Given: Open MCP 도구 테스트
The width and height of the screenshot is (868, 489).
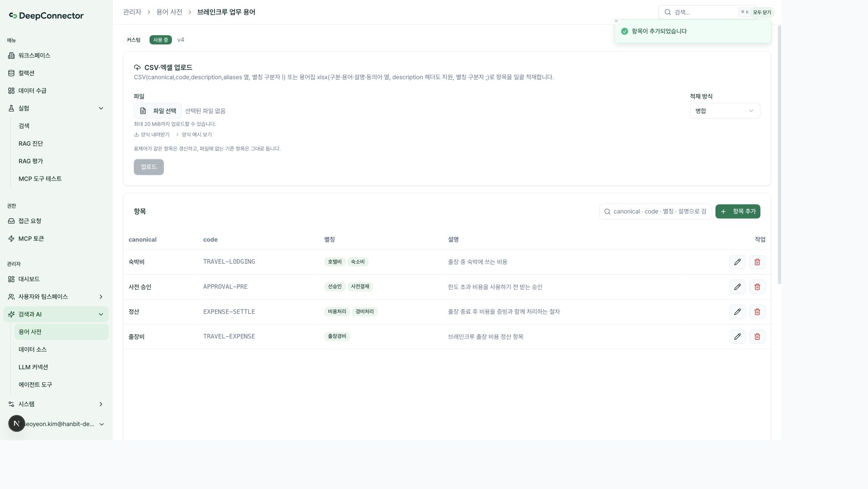Looking at the screenshot, I should pyautogui.click(x=61, y=179).
